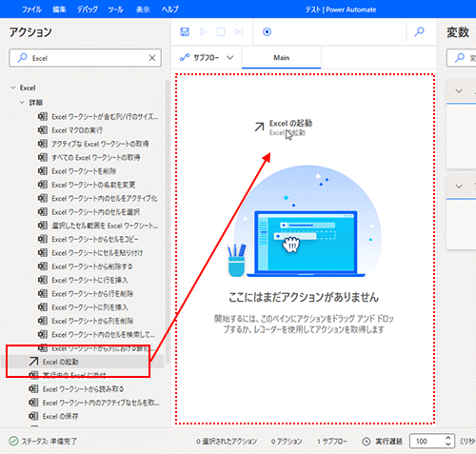The width and height of the screenshot is (476, 454).
Task: Select Excel ワークシートから列を削除 action
Action: tap(86, 322)
